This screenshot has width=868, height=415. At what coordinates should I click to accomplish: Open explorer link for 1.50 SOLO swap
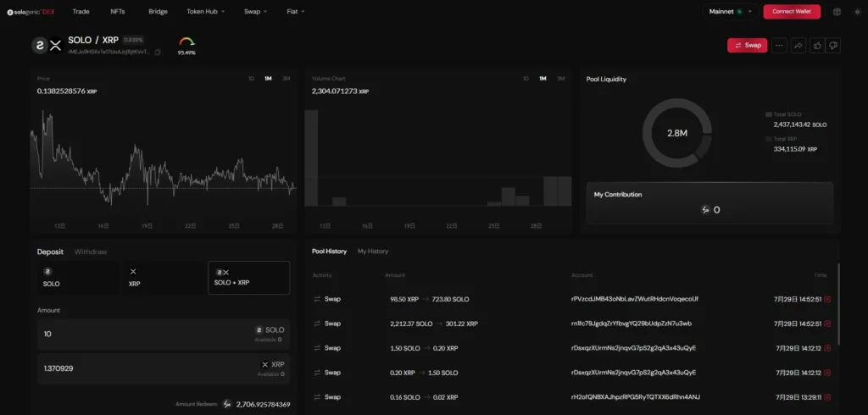pyautogui.click(x=827, y=348)
